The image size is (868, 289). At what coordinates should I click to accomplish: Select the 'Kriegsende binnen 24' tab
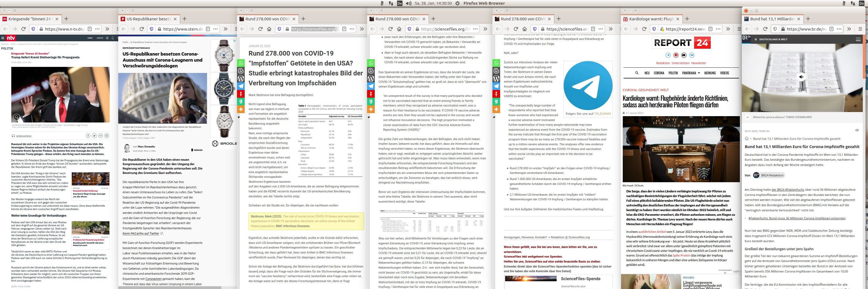click(30, 19)
